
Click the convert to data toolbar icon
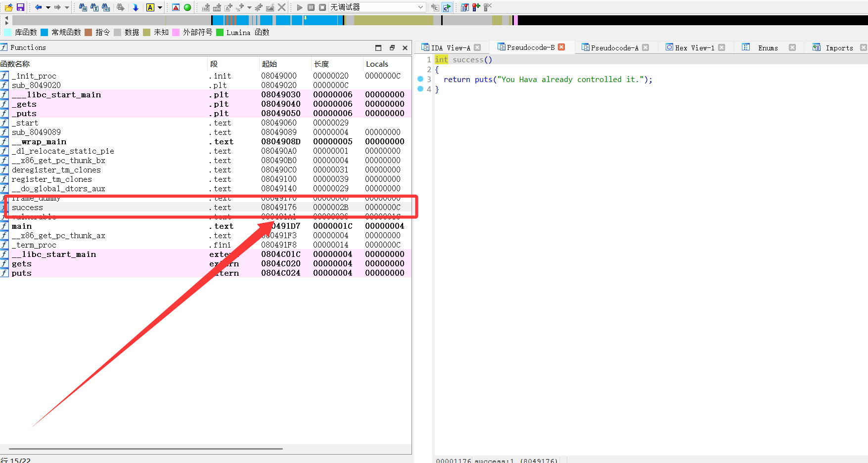217,7
